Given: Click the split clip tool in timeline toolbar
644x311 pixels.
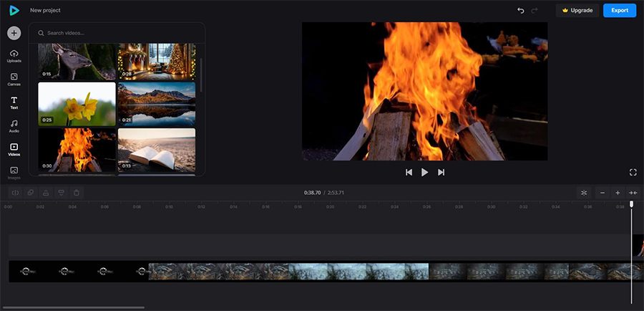Looking at the screenshot, I should (x=15, y=193).
